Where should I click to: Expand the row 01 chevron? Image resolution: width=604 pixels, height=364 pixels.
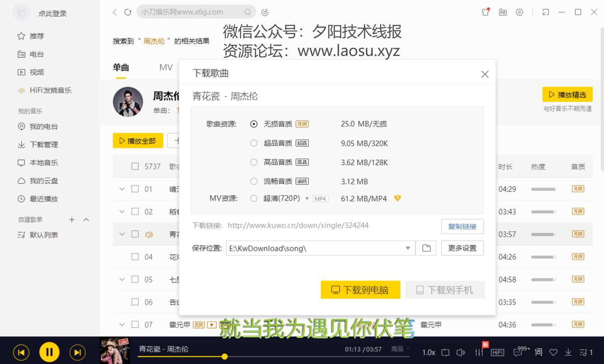(121, 189)
